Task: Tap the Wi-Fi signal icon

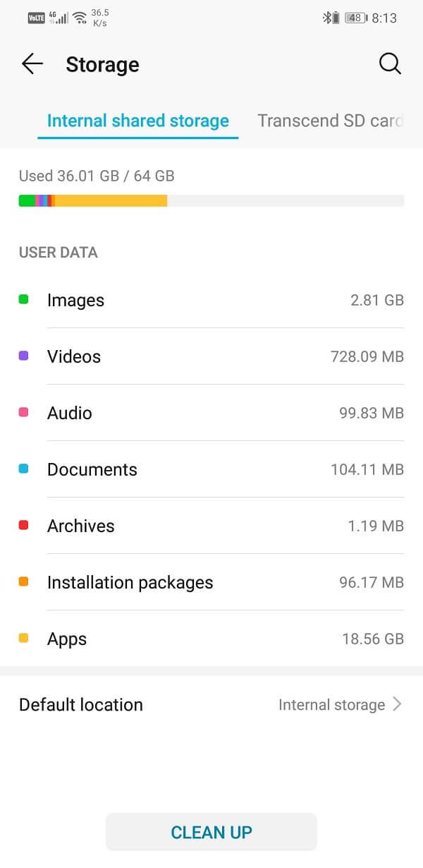Action: [80, 18]
